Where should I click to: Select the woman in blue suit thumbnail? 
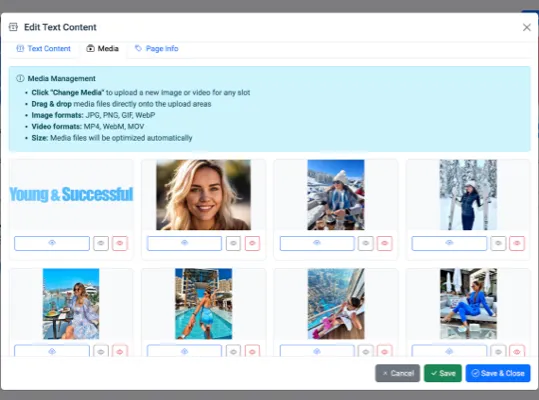click(468, 304)
